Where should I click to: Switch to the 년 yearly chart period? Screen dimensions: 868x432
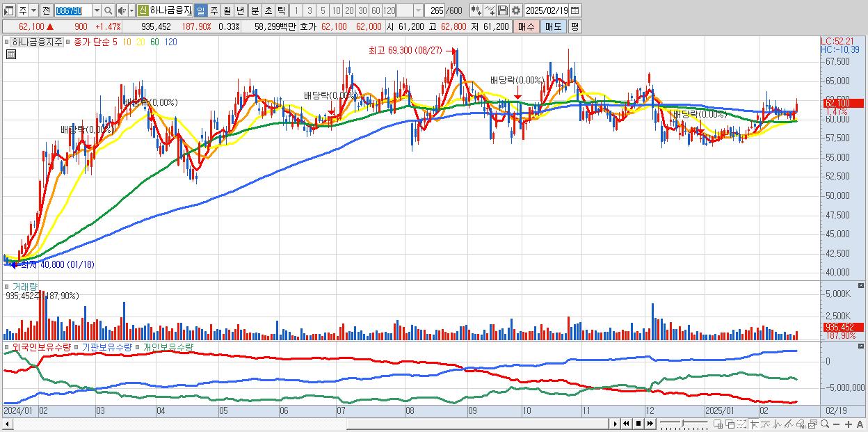click(x=240, y=10)
